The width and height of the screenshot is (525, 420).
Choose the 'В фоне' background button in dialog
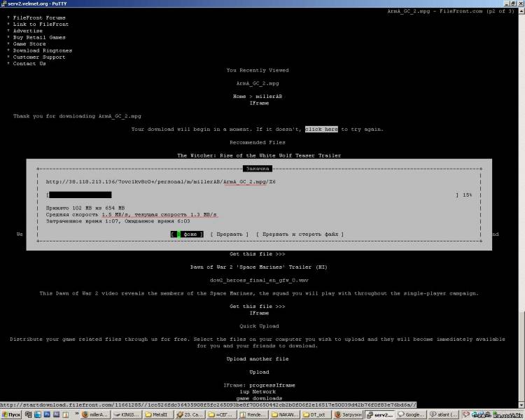pos(187,234)
